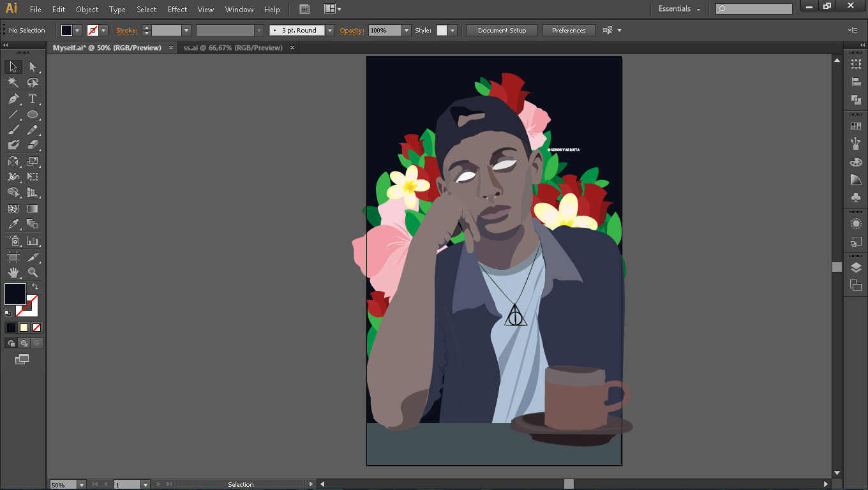Pick the Eyedropper tool
This screenshot has width=868, height=490.
pyautogui.click(x=13, y=224)
